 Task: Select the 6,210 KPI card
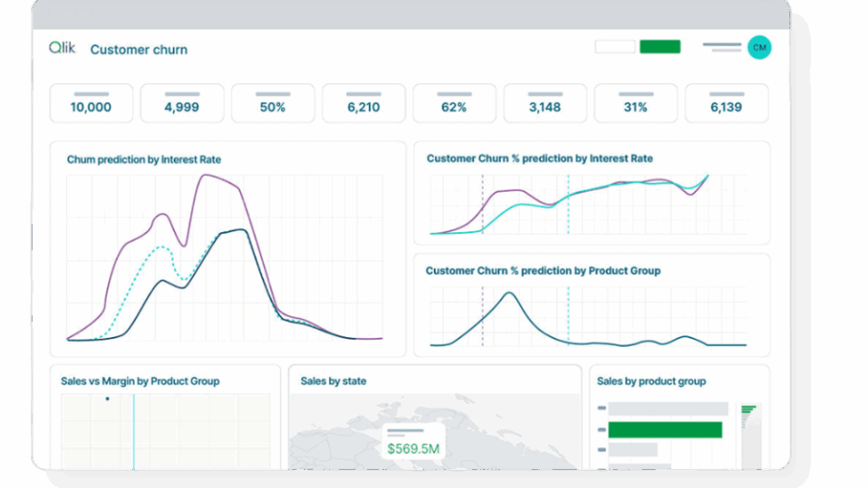click(x=363, y=103)
